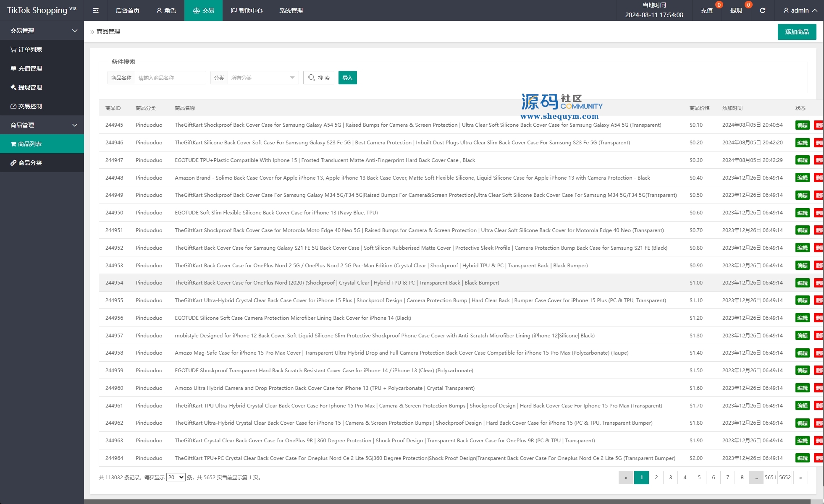Viewport: 824px width, 504px height.
Task: Go to last page 5652
Action: point(785,478)
